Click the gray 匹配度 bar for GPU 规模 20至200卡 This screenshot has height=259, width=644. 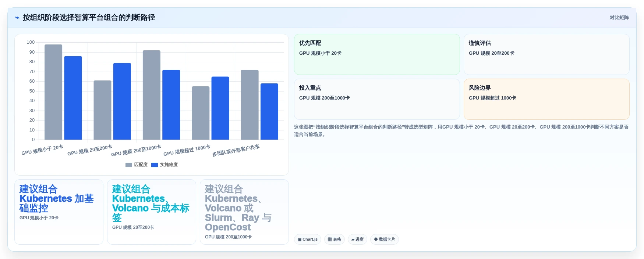[x=102, y=110]
